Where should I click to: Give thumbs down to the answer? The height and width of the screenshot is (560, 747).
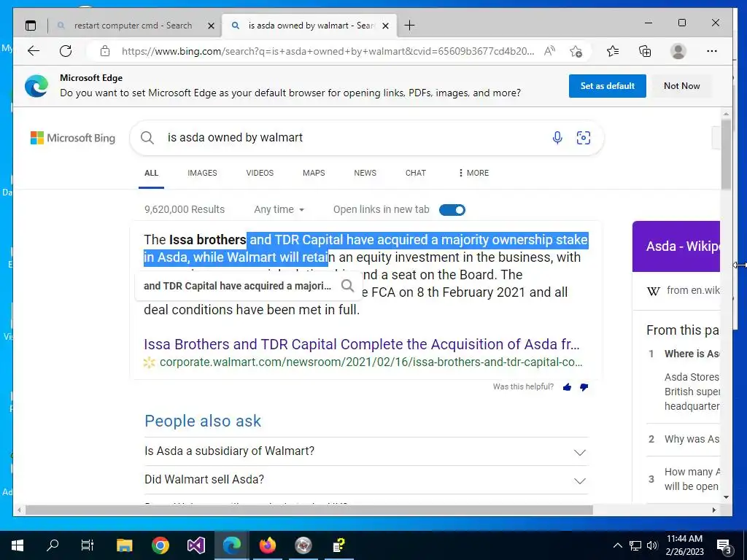click(584, 387)
